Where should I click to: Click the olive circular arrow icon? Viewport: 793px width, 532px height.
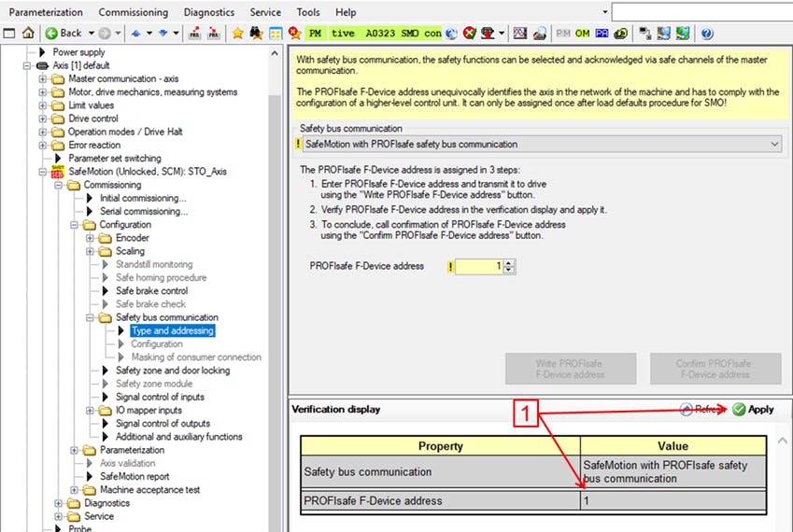pos(621,34)
